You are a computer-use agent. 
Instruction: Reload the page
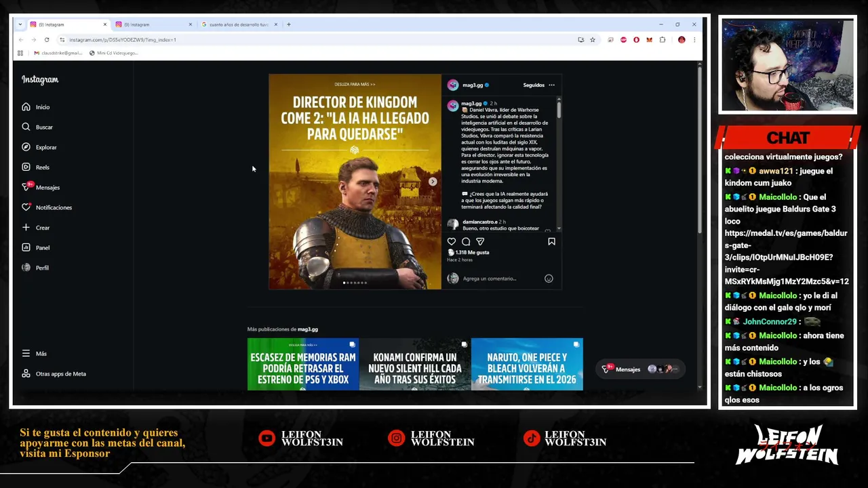coord(47,40)
